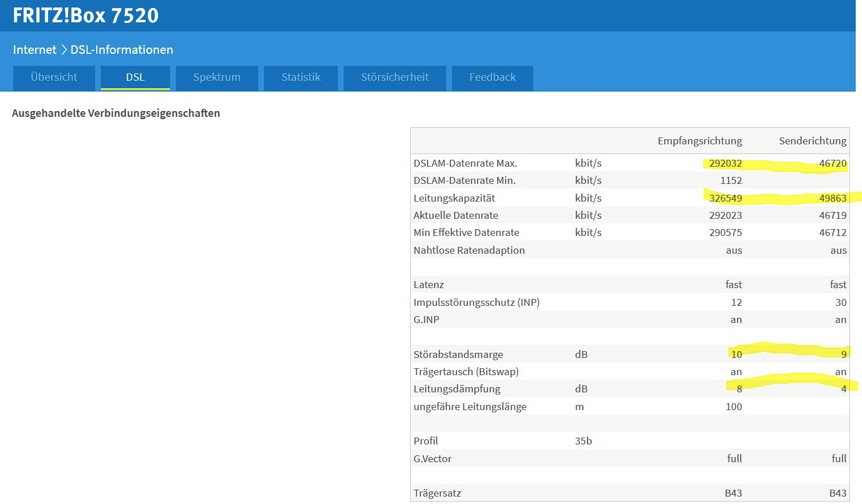Click the Latenz label
862x504 pixels.
(x=428, y=285)
